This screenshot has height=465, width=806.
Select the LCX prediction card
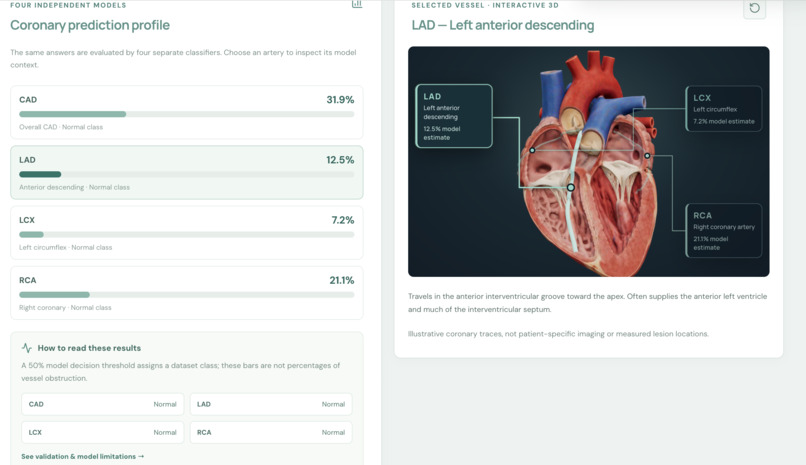(187, 233)
